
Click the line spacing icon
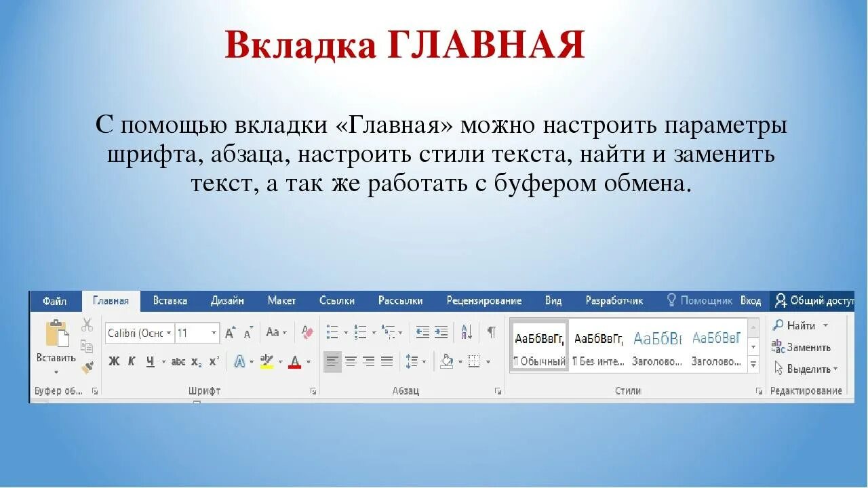[x=412, y=362]
